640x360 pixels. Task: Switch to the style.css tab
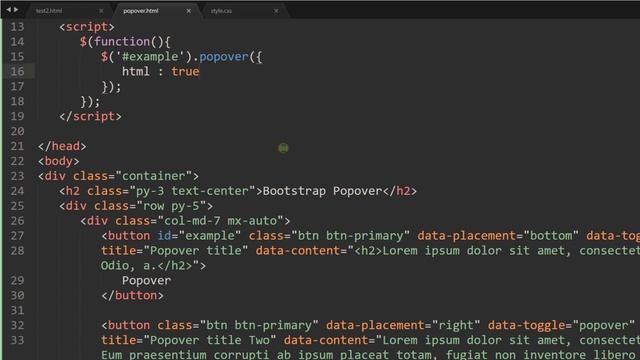[x=221, y=11]
